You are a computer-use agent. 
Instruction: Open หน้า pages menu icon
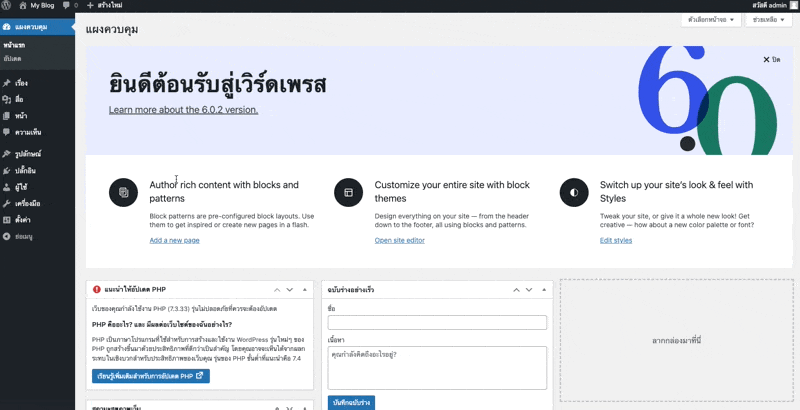click(x=7, y=116)
